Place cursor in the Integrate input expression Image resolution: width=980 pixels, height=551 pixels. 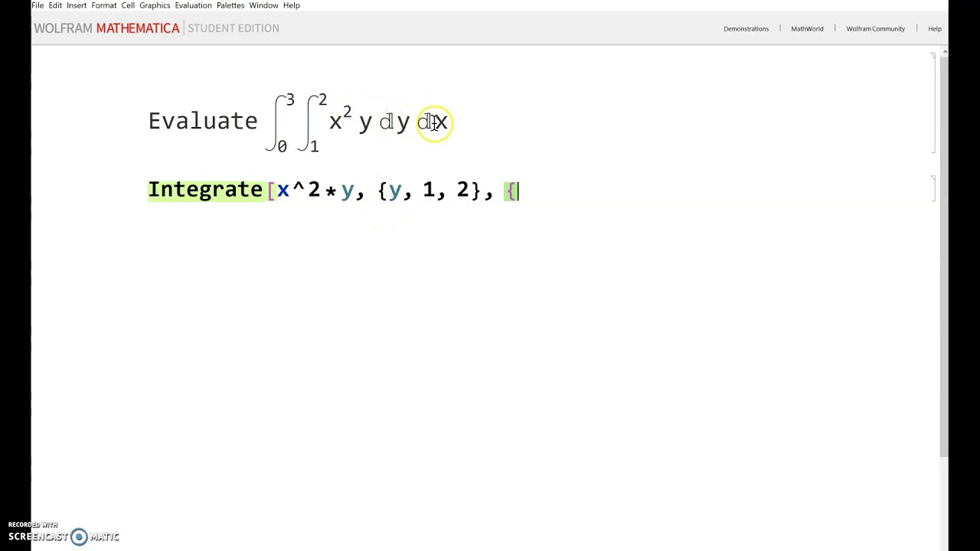tap(333, 190)
